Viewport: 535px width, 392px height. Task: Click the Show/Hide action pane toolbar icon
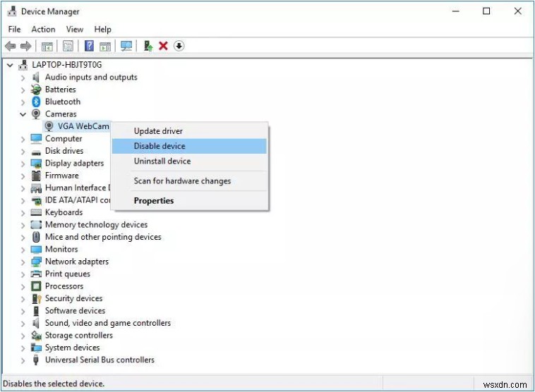pos(105,46)
